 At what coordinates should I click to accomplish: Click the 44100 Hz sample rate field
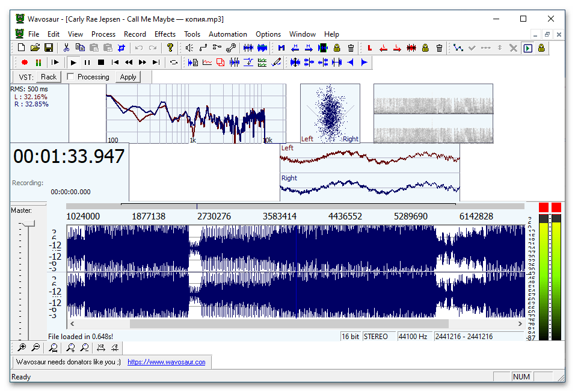tap(415, 336)
